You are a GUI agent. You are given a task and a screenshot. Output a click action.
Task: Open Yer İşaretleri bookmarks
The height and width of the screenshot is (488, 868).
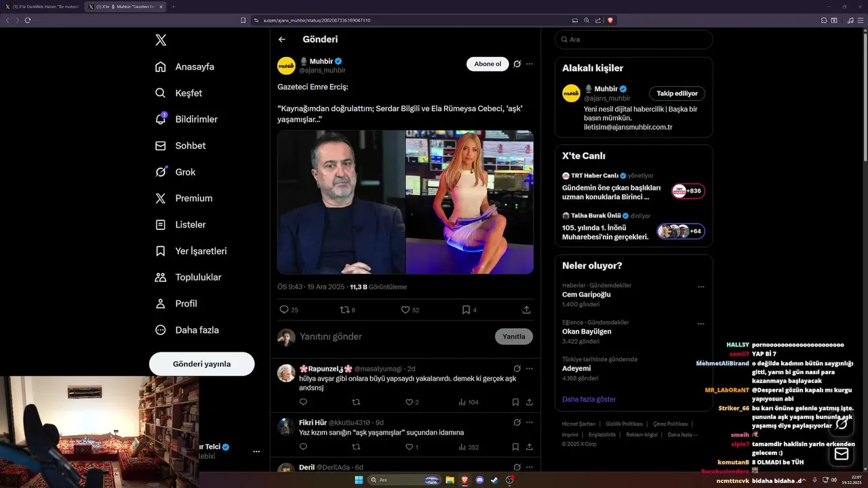tap(191, 251)
